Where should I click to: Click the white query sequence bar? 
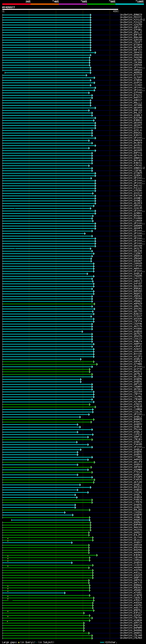point(60,10)
